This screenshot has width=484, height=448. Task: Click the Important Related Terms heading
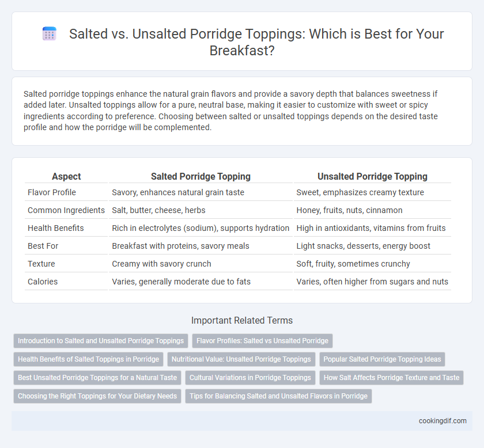click(x=241, y=320)
